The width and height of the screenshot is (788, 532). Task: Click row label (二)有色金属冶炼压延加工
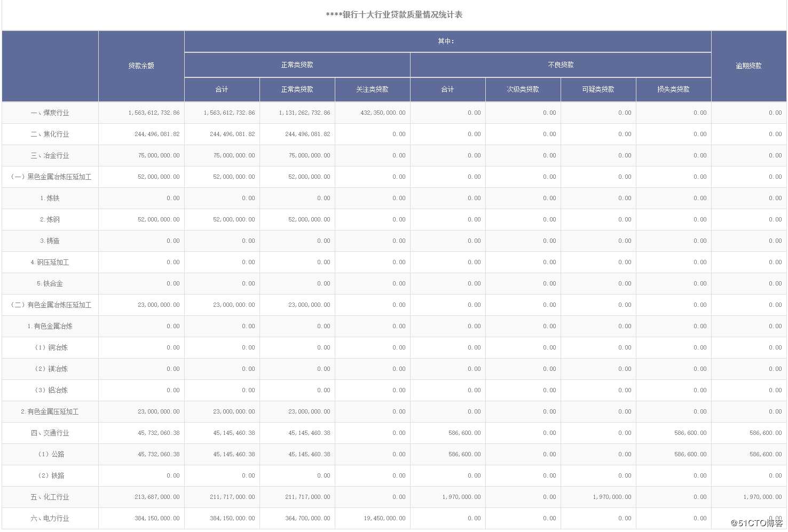click(x=51, y=305)
